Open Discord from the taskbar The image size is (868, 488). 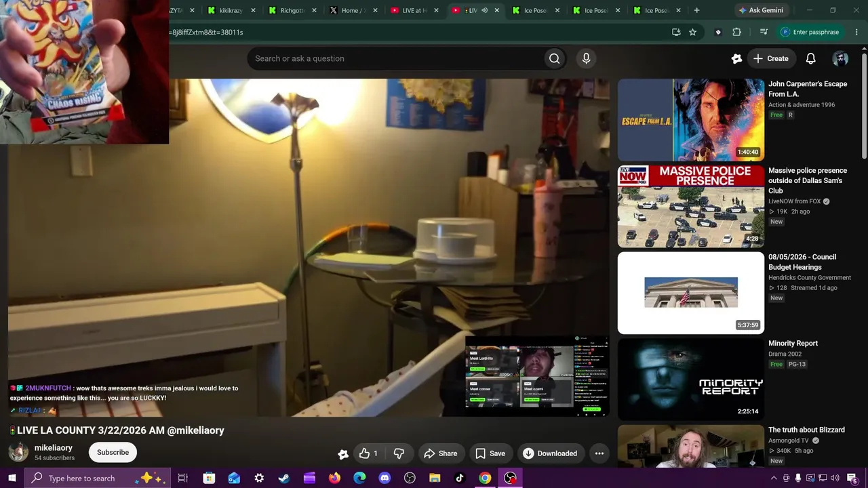point(384,478)
